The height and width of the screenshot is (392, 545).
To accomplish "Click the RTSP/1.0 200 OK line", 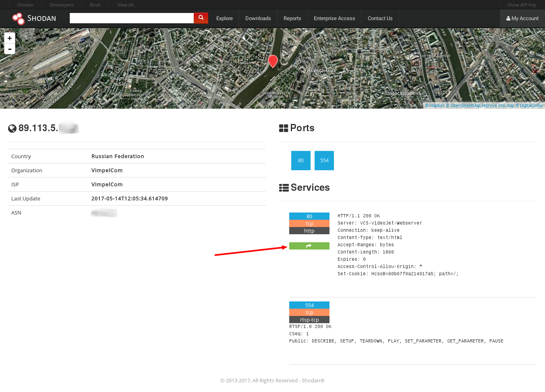I will click(x=310, y=326).
